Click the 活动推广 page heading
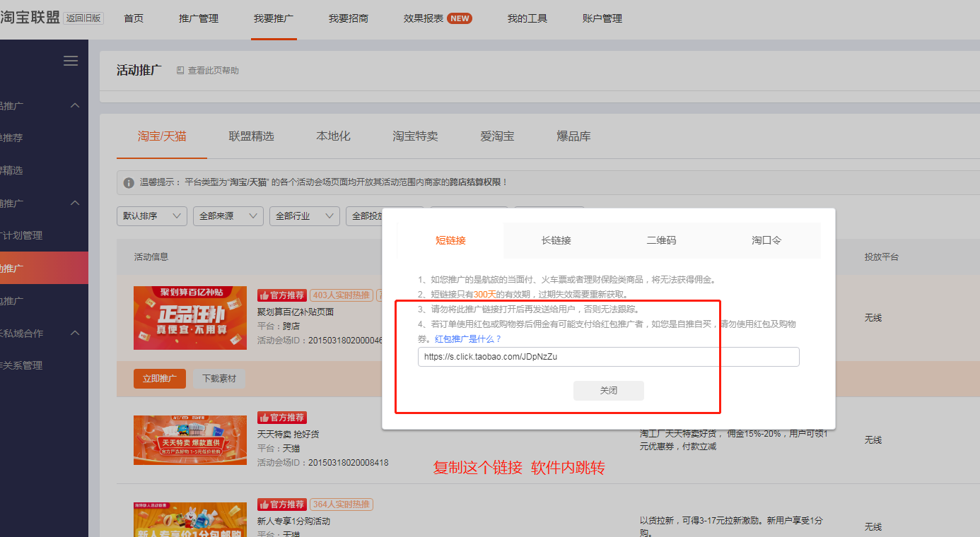The height and width of the screenshot is (537, 980). click(139, 70)
